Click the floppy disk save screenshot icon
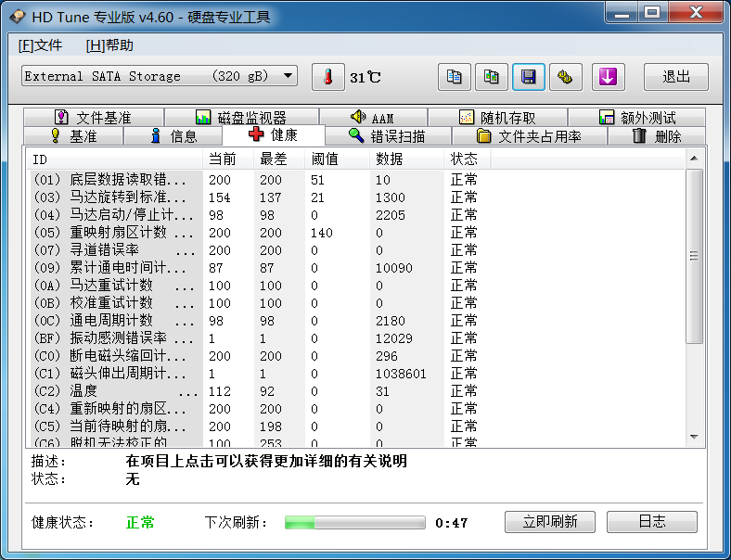 [528, 77]
